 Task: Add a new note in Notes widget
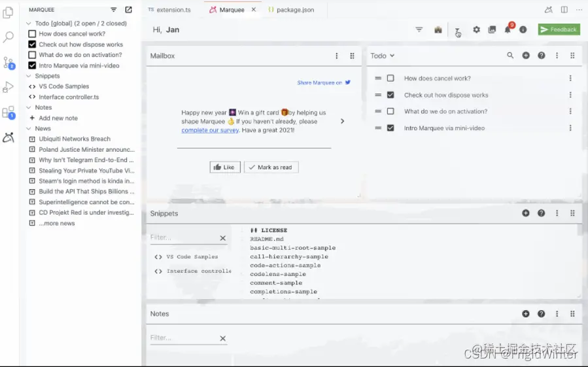[x=526, y=314]
